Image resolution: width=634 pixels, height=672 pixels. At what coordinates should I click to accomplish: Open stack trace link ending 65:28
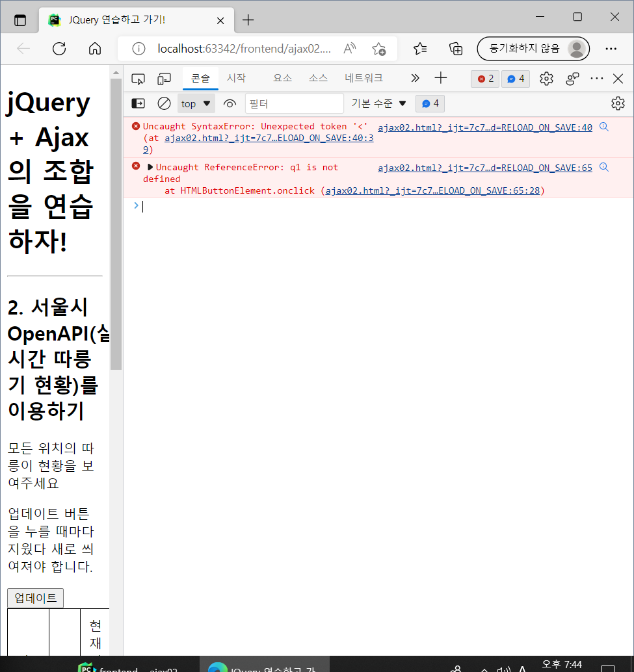[432, 190]
